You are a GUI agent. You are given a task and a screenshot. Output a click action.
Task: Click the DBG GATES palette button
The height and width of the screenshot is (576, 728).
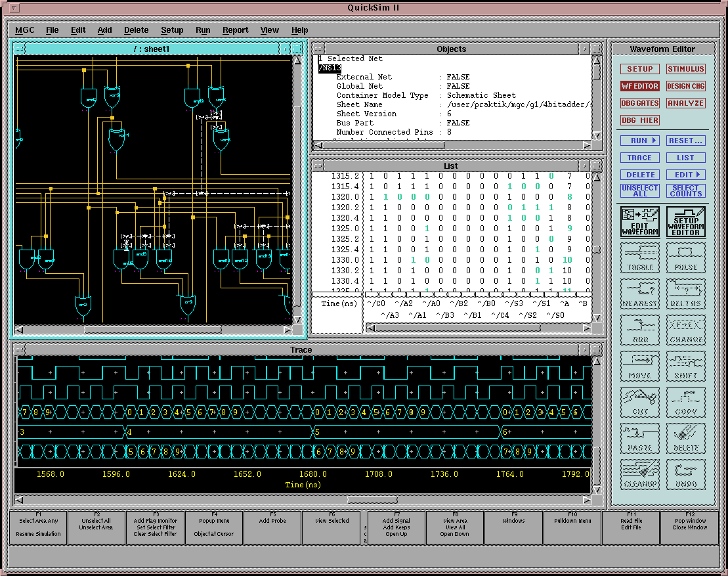[640, 103]
